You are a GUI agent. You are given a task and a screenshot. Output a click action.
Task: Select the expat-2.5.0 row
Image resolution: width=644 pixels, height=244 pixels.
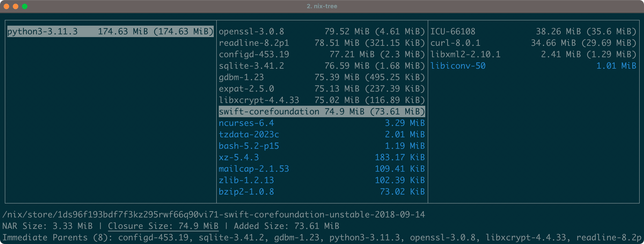coord(322,89)
